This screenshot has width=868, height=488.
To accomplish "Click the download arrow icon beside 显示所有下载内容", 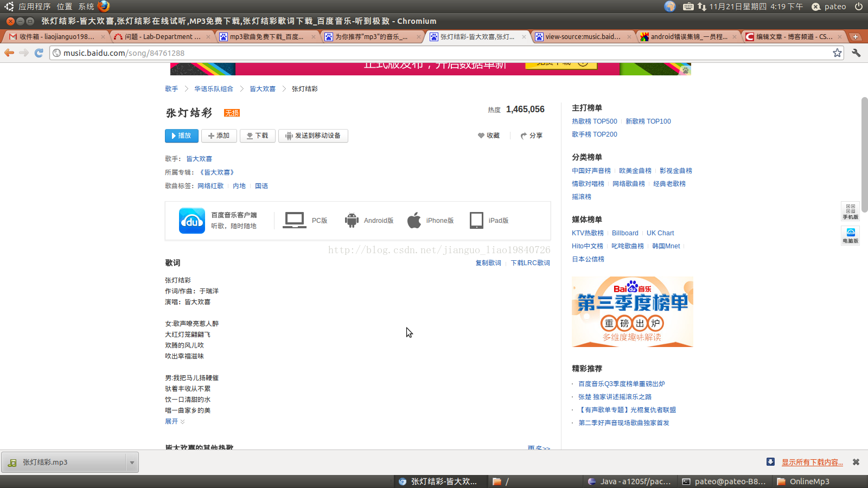I will pos(770,462).
